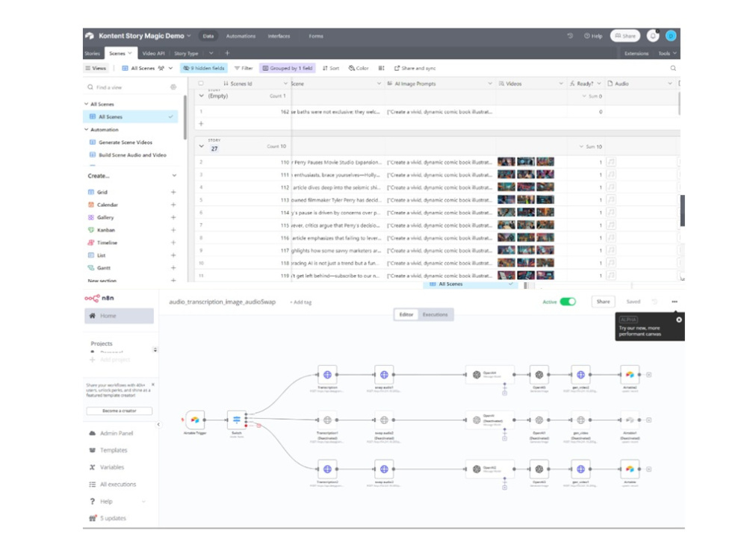Viewport: 747px width, 560px height.
Task: Open the gen_video1 HTTP node
Action: click(x=580, y=469)
